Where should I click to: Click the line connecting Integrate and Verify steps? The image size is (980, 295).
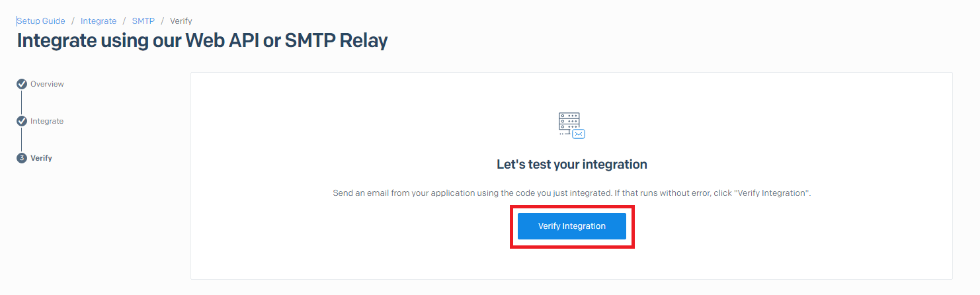click(x=22, y=140)
